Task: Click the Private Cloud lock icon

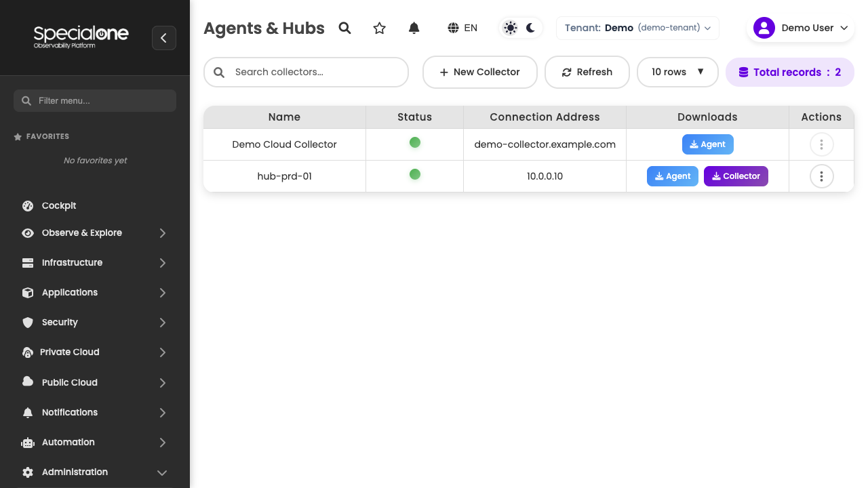Action: coord(28,352)
